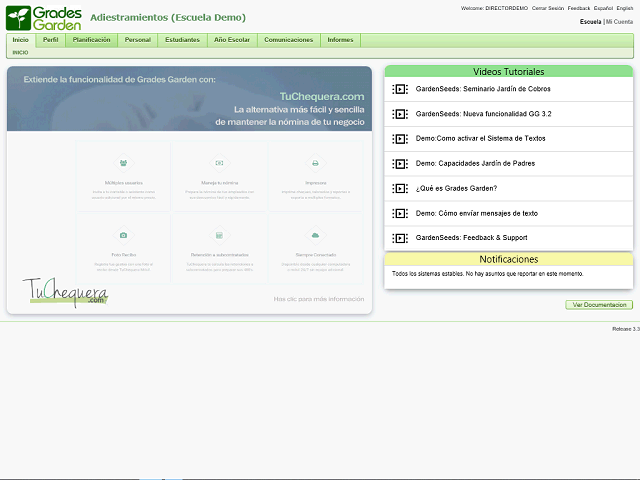Click the TuChequera.com banner heading

(322, 97)
